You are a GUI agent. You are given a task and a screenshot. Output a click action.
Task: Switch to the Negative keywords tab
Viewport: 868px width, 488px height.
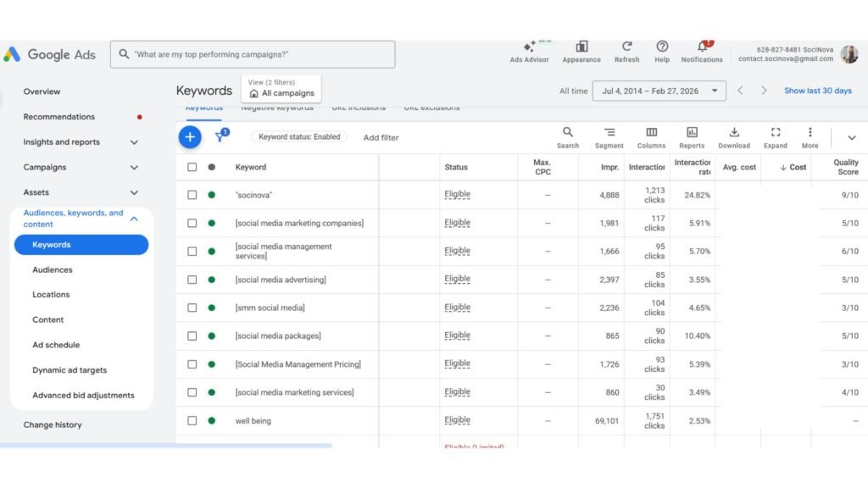click(x=277, y=107)
